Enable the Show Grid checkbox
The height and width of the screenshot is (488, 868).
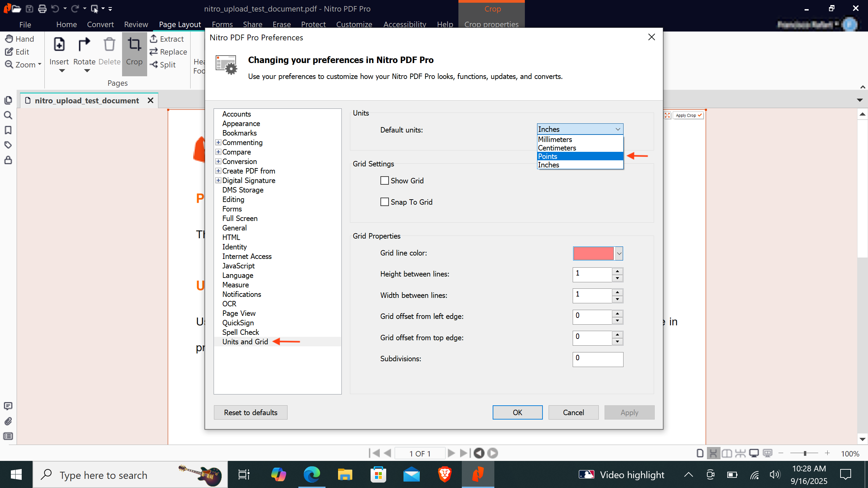click(384, 181)
